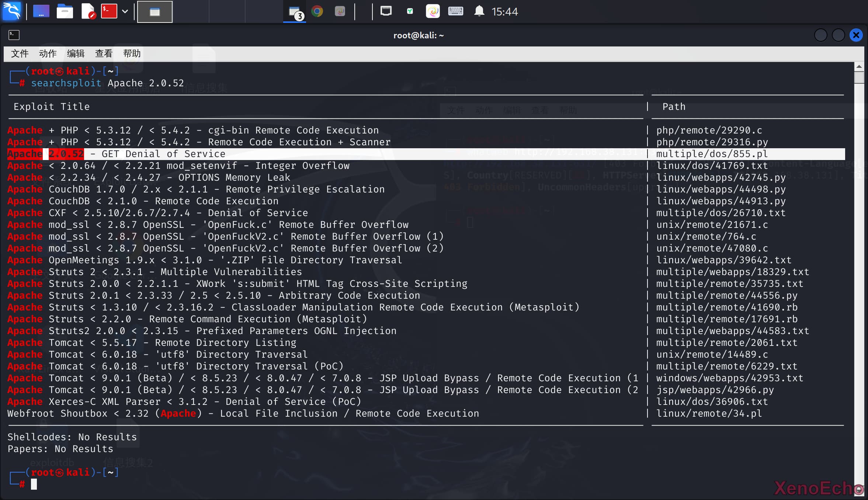Viewport: 868px width, 500px height.
Task: Click the network ethernet tray icon
Action: tap(386, 11)
